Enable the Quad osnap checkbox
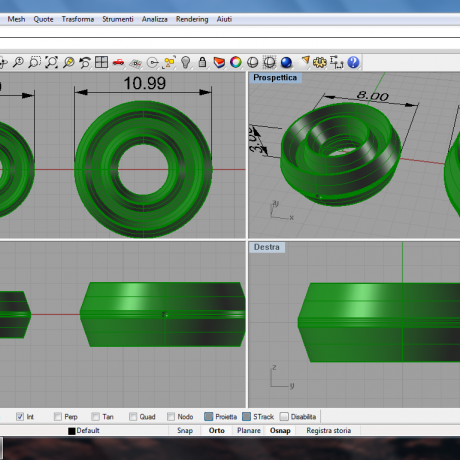This screenshot has height=460, width=460. pyautogui.click(x=133, y=416)
